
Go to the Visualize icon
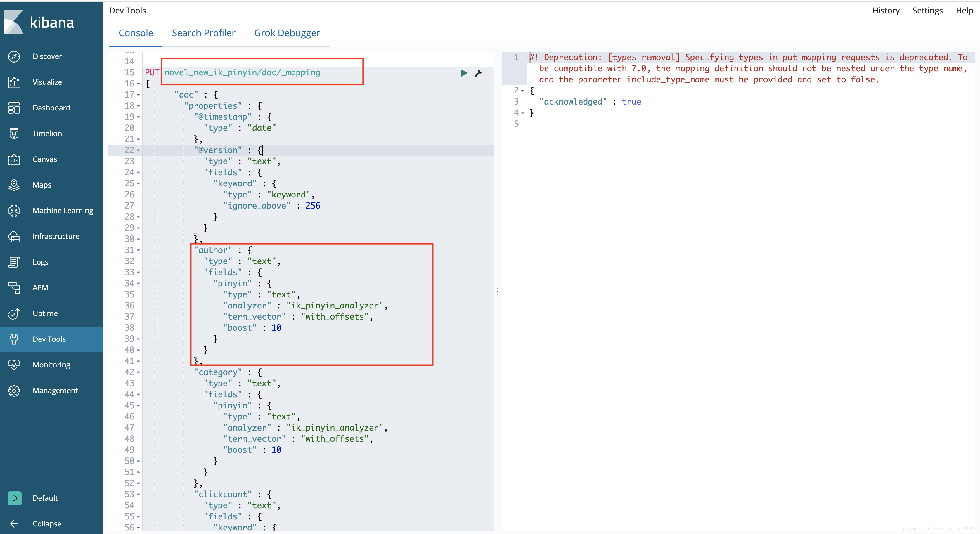click(14, 82)
